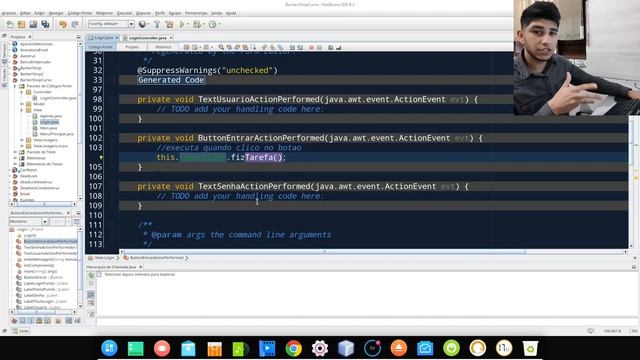Click the refresh icon in call hierarchy panel
Screen dimensions: 640x360
91,275
